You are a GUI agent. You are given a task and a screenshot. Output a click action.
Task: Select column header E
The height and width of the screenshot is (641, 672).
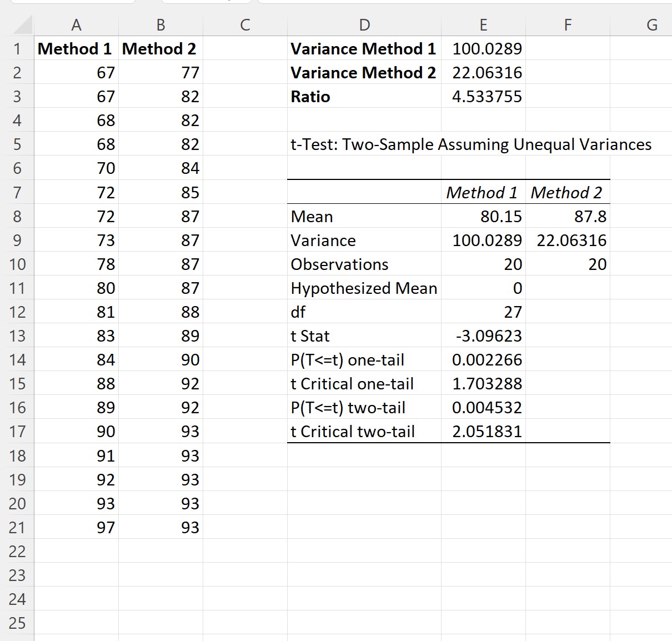[483, 25]
